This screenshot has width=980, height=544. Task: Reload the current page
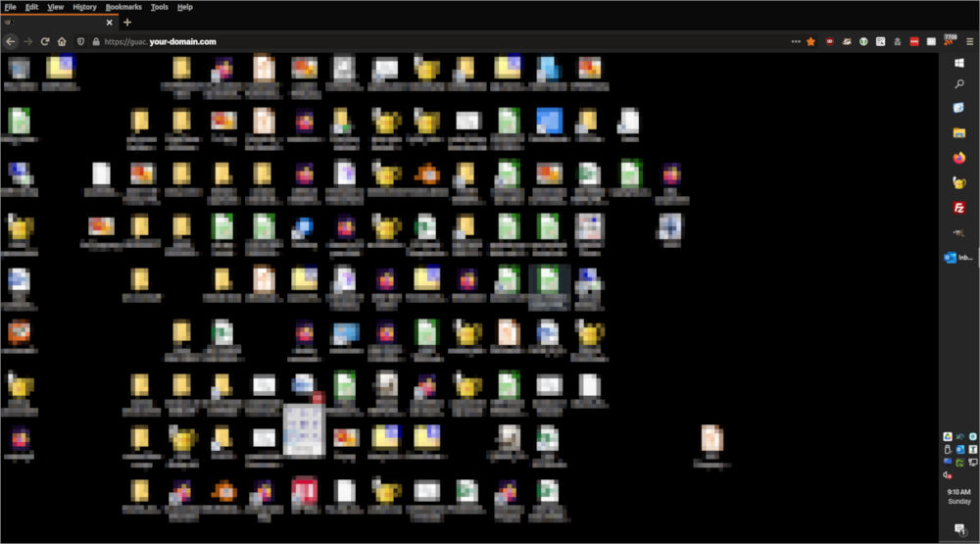[x=45, y=42]
